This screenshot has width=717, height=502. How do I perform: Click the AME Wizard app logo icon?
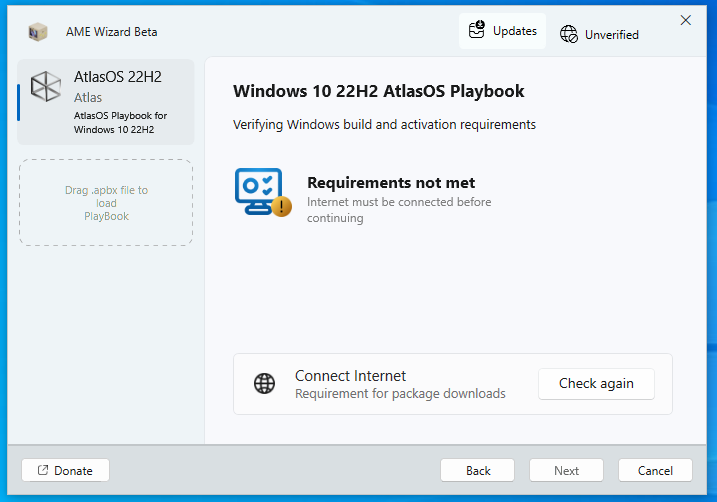(38, 32)
